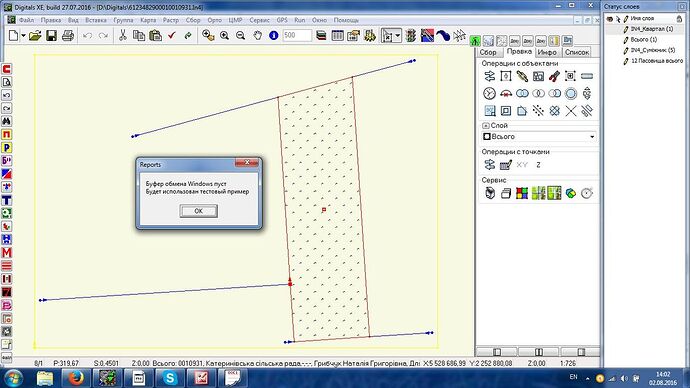The image size is (690, 388).
Task: Click the red C icon in left toolbar
Action: click(x=7, y=69)
